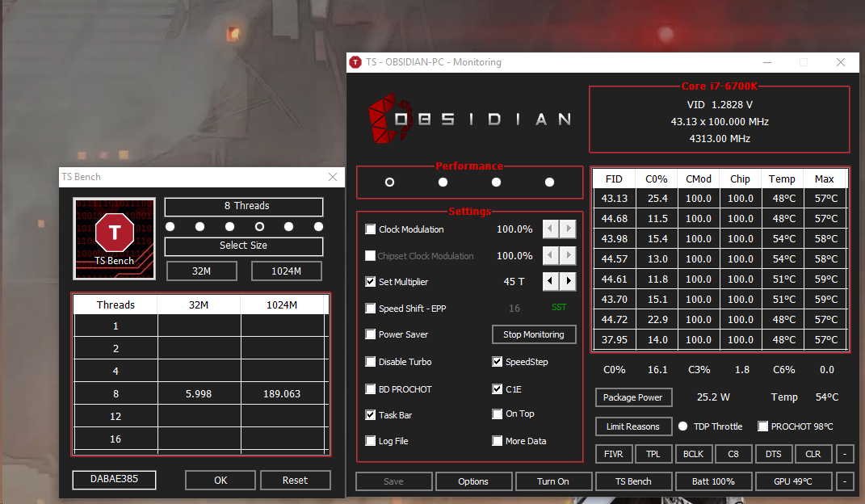Select fifth thread count radio in TS Bench

[x=288, y=227]
